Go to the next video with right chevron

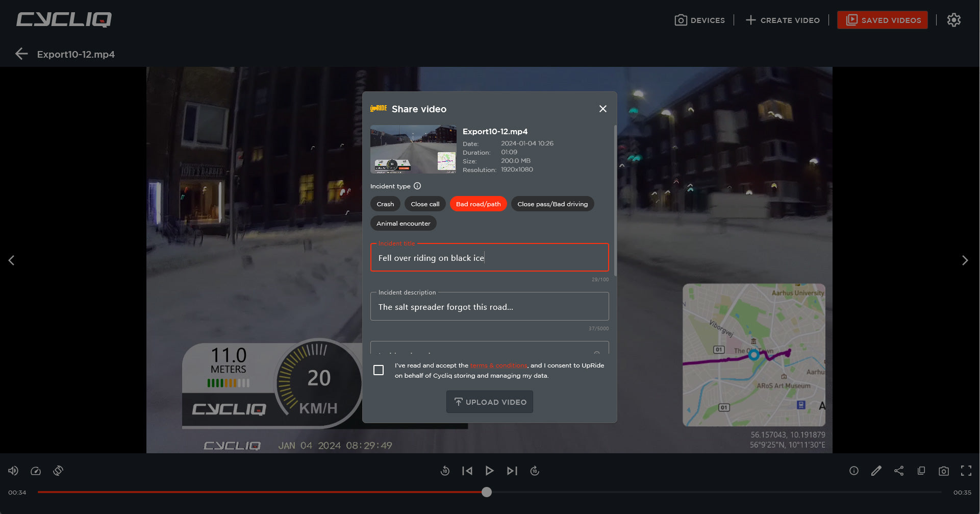[x=965, y=260]
